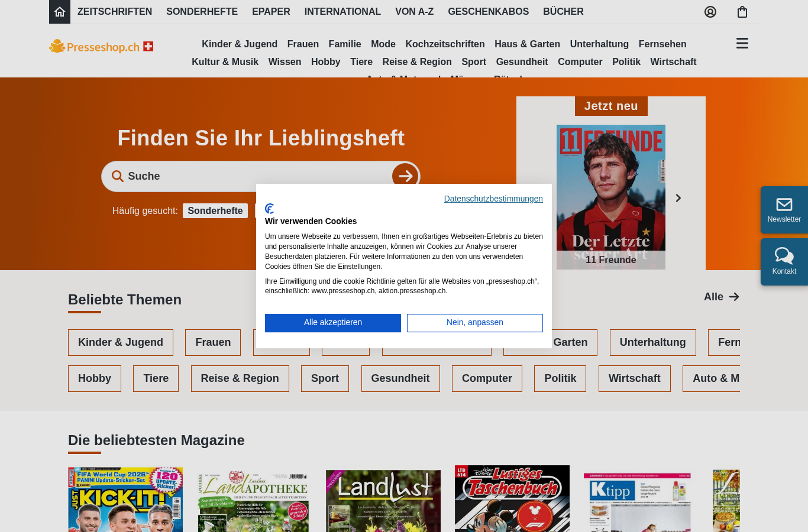This screenshot has height=532, width=808.
Task: Choose Politik topic chip
Action: (560, 379)
